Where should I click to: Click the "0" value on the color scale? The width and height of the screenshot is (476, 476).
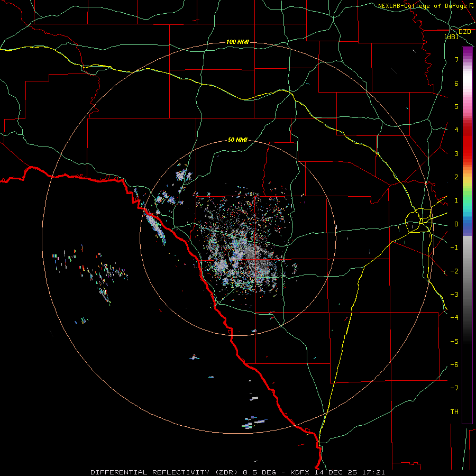click(456, 224)
